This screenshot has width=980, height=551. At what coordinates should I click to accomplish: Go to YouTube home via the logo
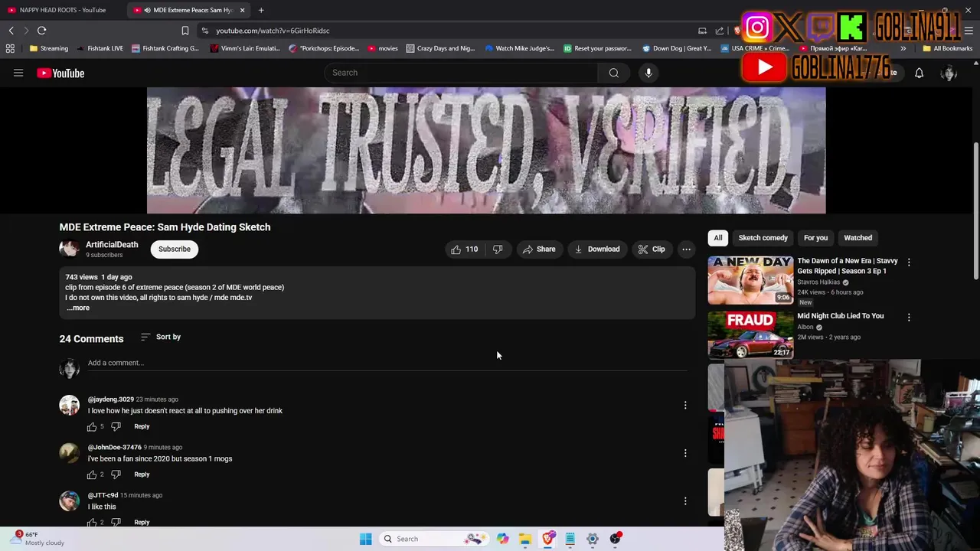[x=60, y=73]
